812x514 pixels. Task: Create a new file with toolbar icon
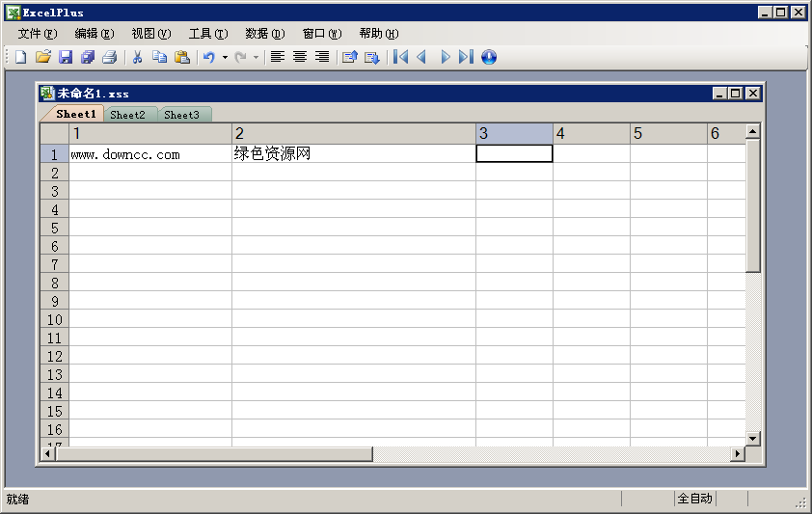click(x=20, y=57)
